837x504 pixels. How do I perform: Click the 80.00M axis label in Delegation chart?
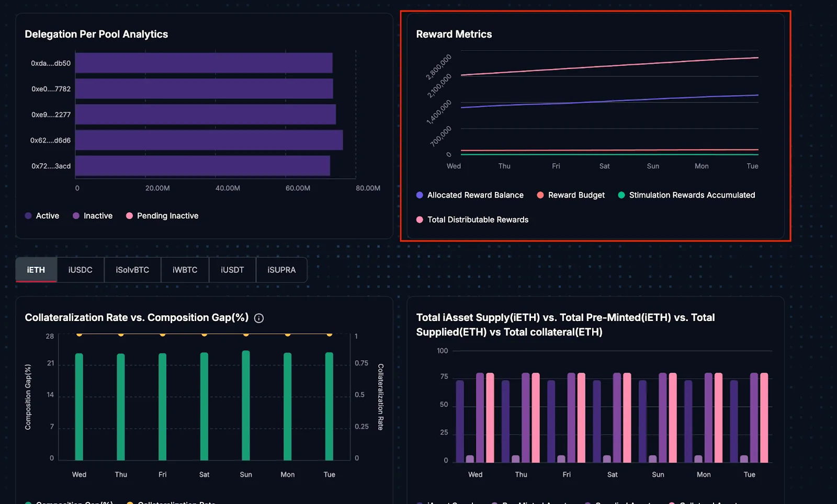click(x=368, y=188)
